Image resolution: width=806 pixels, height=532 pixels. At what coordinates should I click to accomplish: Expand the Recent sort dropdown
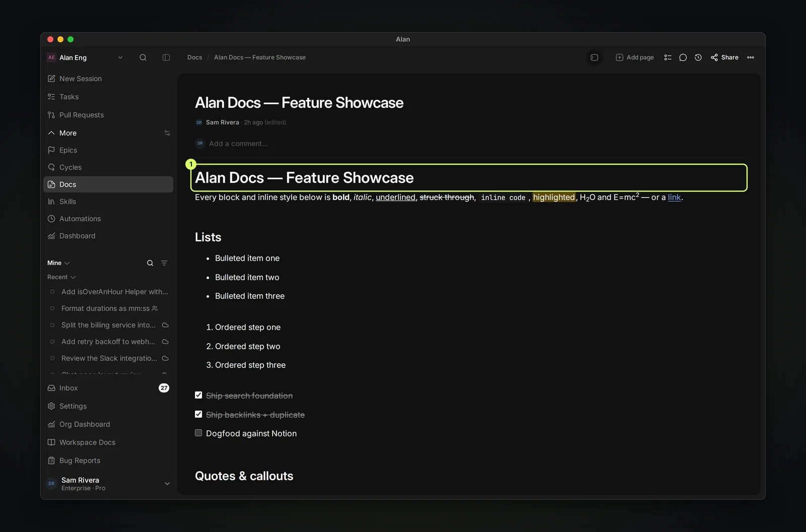click(61, 277)
